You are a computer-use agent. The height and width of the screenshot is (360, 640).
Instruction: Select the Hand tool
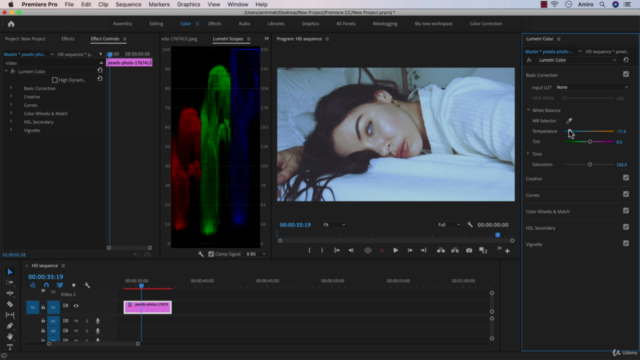coord(10,336)
